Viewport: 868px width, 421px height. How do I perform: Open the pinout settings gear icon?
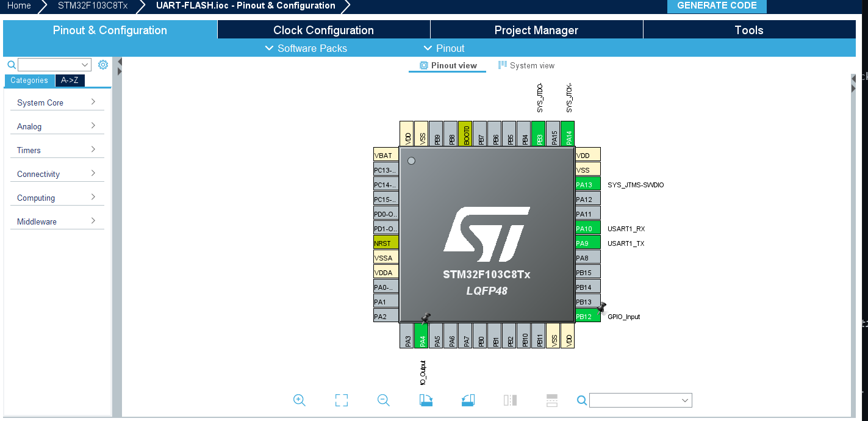[102, 64]
